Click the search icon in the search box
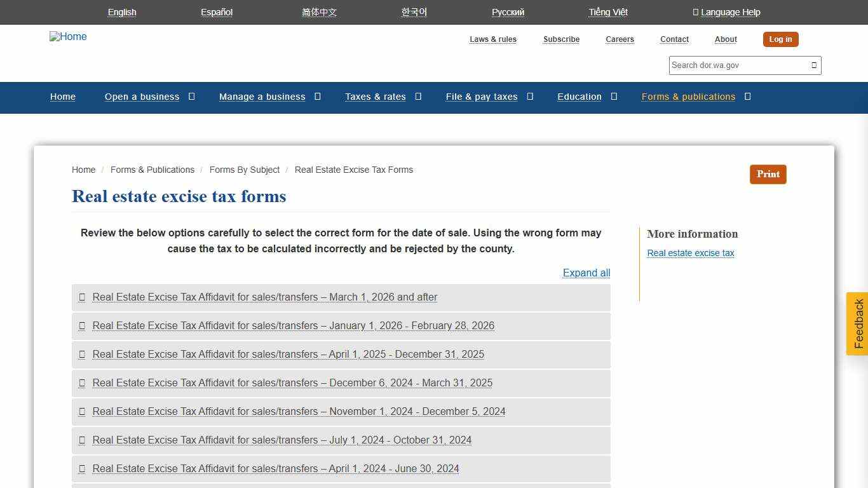The width and height of the screenshot is (868, 488). (x=814, y=65)
